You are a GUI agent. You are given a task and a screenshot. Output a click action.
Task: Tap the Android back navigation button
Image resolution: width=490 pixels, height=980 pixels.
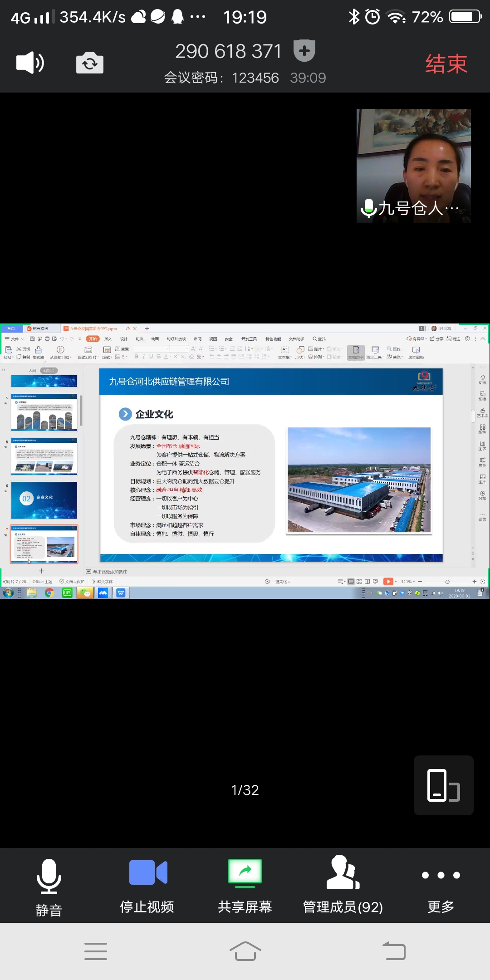point(394,951)
